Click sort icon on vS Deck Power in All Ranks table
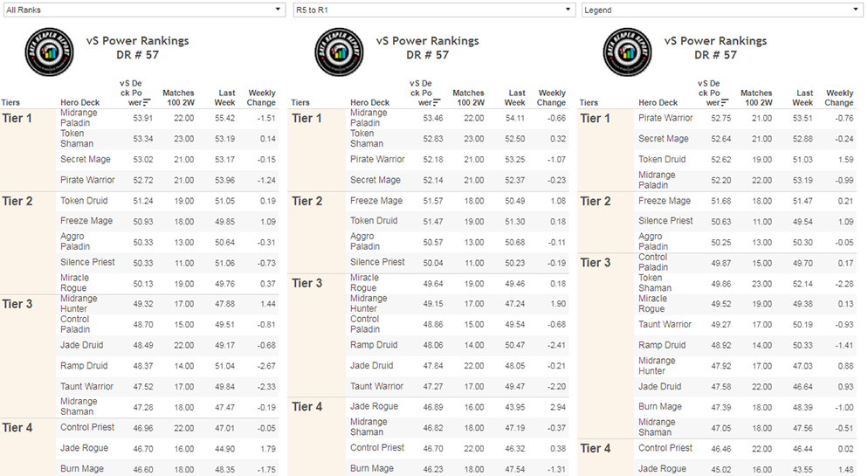The height and width of the screenshot is (476, 868). coord(147,102)
